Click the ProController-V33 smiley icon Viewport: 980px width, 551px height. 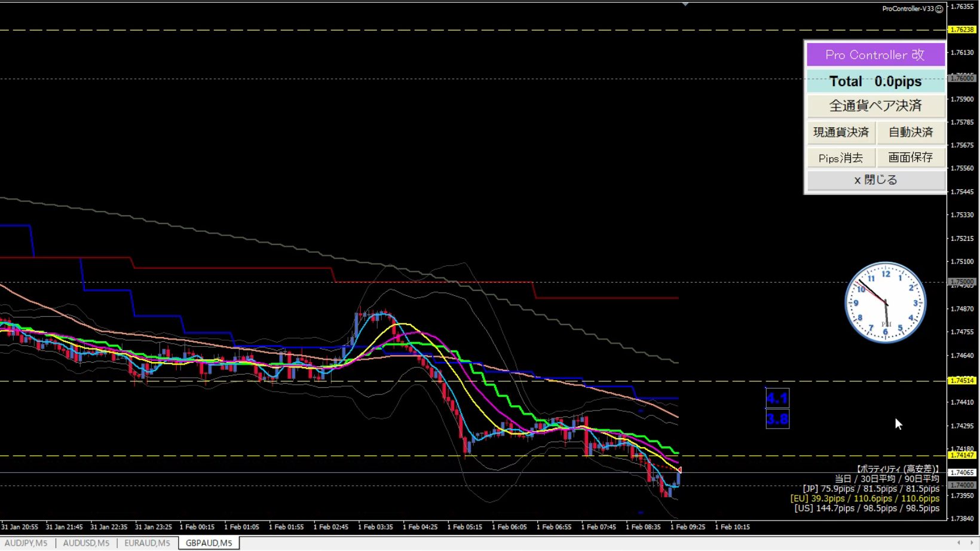(939, 9)
